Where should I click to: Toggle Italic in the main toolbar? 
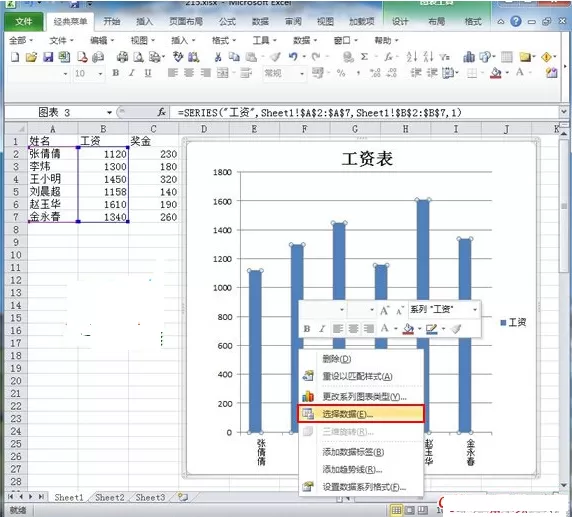click(132, 73)
